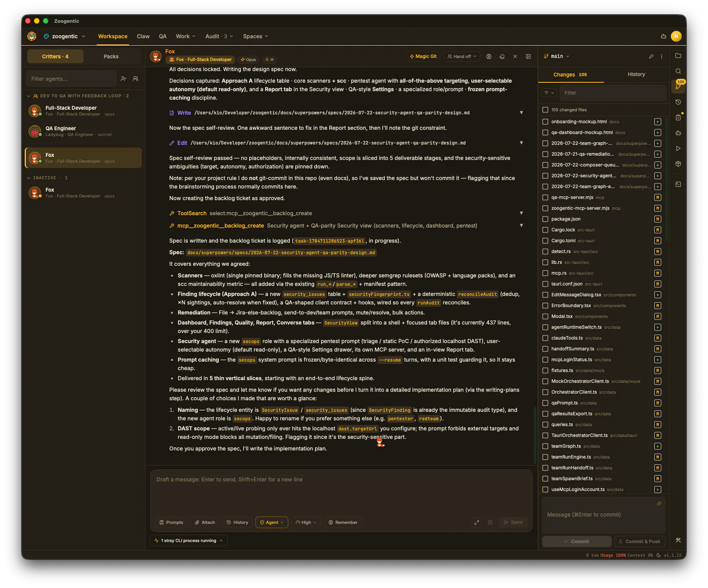
Task: Click the Commit & Push button
Action: (x=640, y=541)
